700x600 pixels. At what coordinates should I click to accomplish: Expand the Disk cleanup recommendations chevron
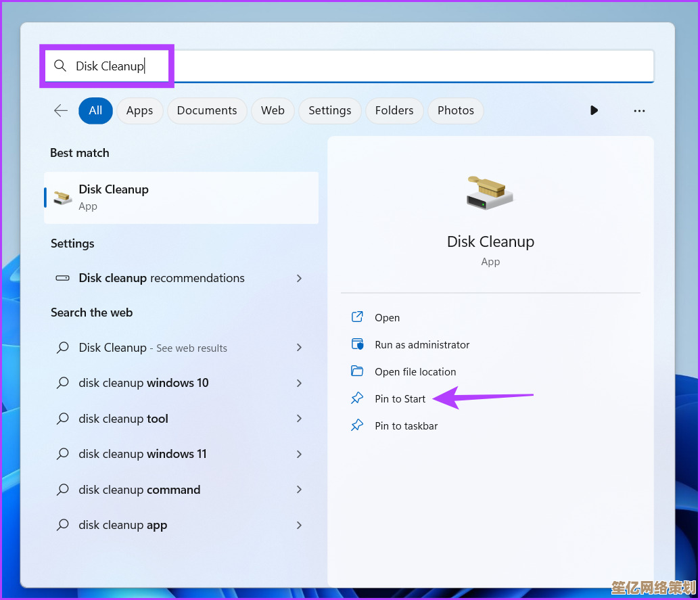299,278
